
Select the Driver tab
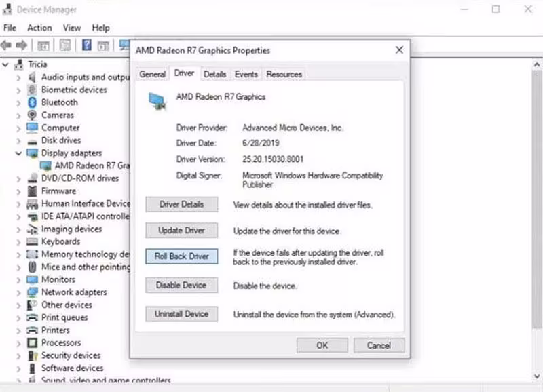(x=184, y=73)
